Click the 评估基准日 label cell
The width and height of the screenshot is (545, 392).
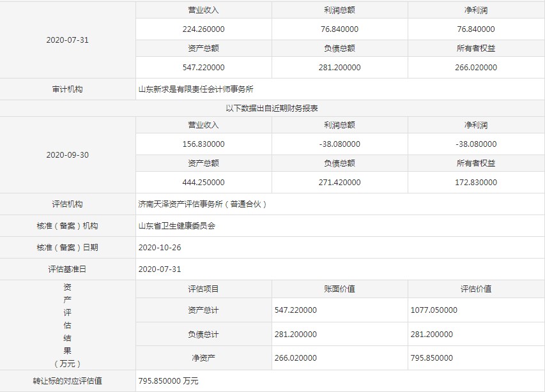pos(67,269)
